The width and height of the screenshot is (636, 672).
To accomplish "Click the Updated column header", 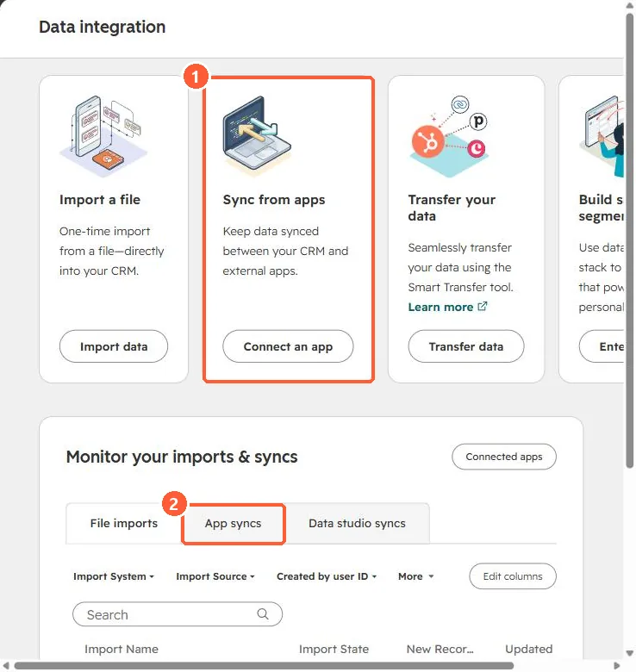I will (x=529, y=650).
